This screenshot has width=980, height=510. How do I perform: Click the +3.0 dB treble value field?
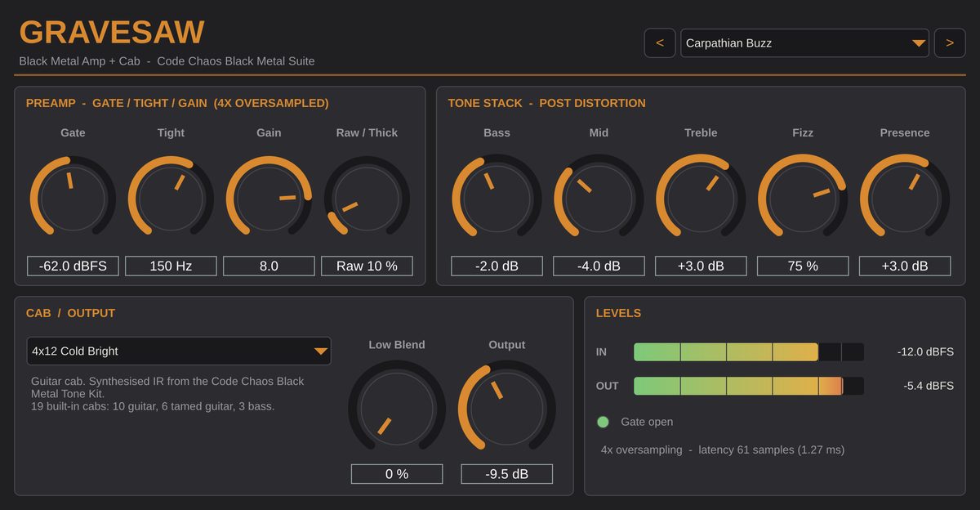[701, 266]
